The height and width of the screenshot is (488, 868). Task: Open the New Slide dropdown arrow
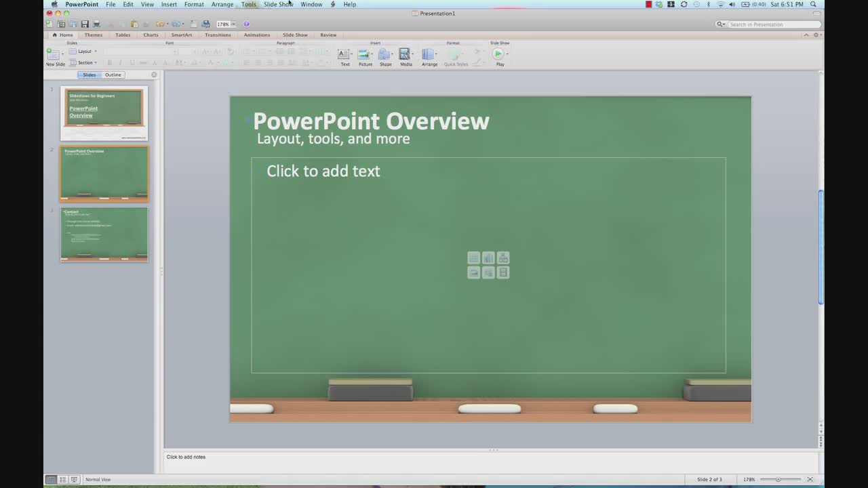pyautogui.click(x=62, y=54)
